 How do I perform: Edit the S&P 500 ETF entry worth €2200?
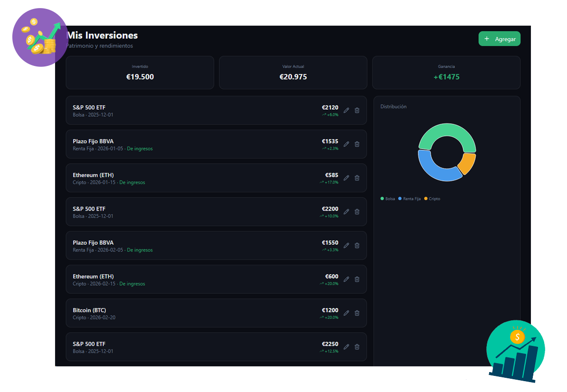pyautogui.click(x=346, y=212)
